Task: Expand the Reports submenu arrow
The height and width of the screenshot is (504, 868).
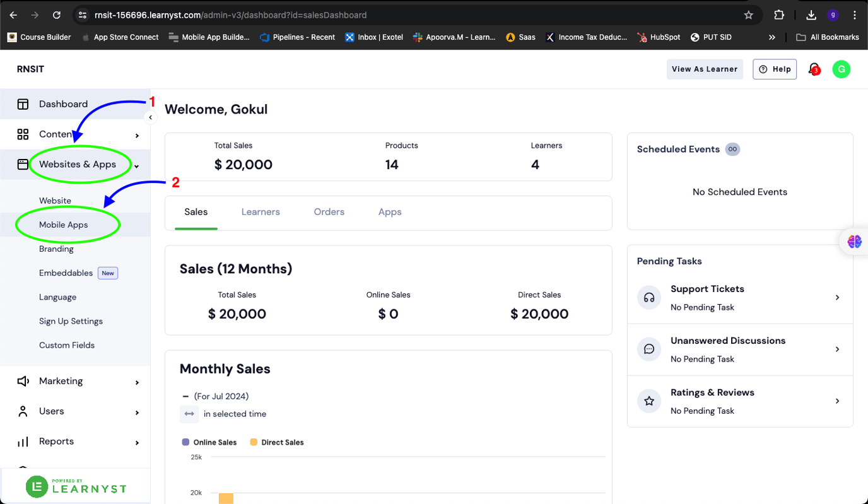Action: point(137,443)
